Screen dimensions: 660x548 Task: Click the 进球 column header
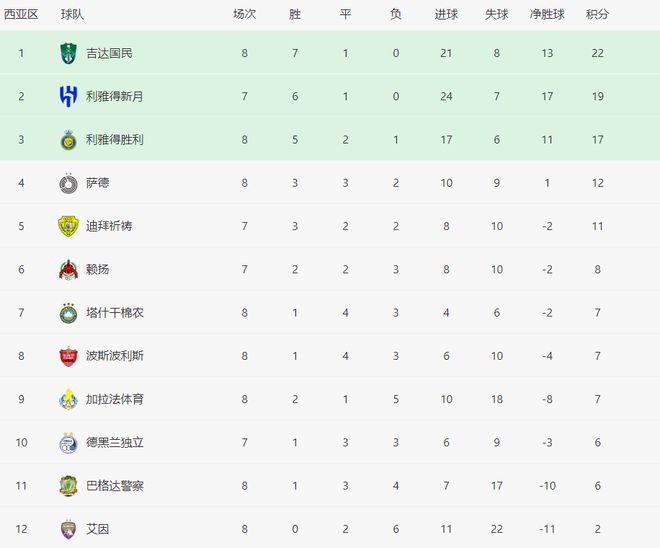tap(446, 15)
